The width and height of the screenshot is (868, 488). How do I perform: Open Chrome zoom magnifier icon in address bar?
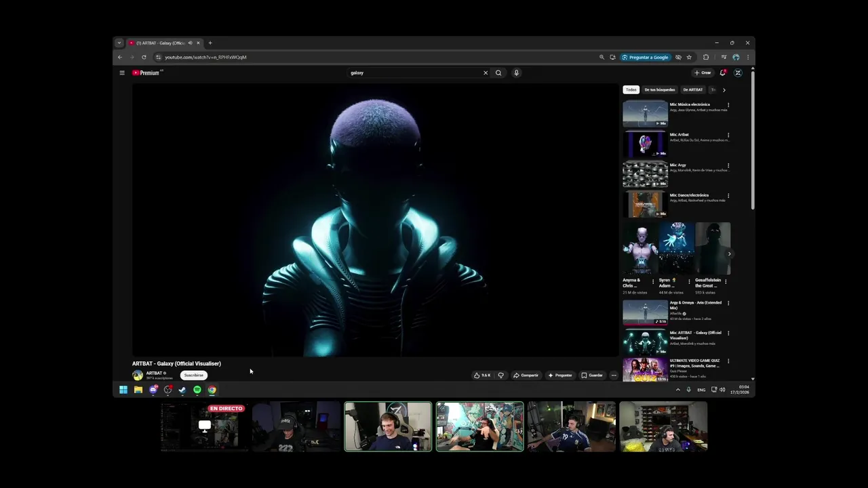(x=601, y=57)
